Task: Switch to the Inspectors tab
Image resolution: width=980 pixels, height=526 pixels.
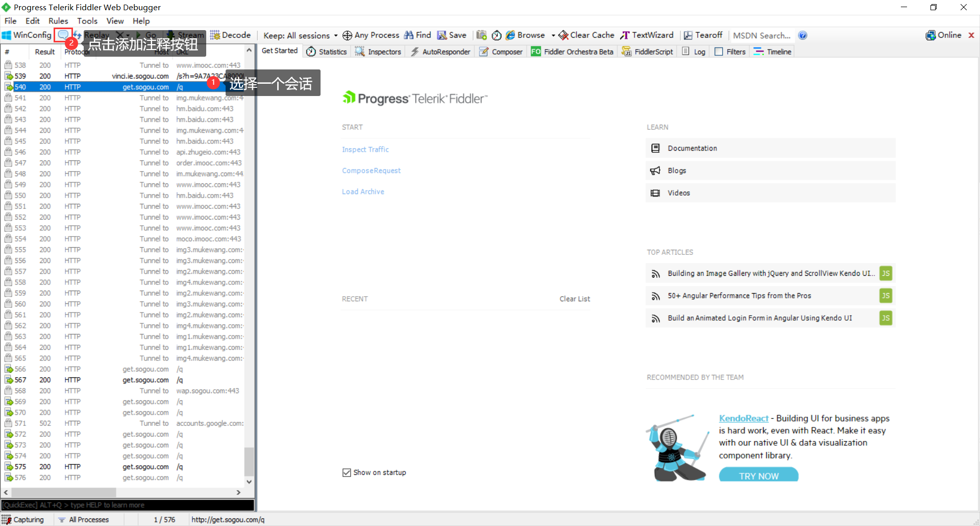Action: pyautogui.click(x=378, y=52)
